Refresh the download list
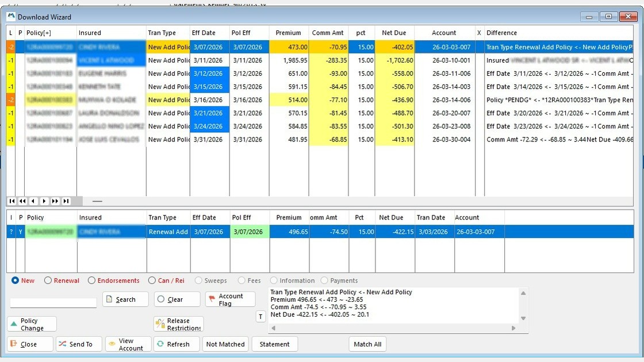This screenshot has height=362, width=644. [177, 344]
